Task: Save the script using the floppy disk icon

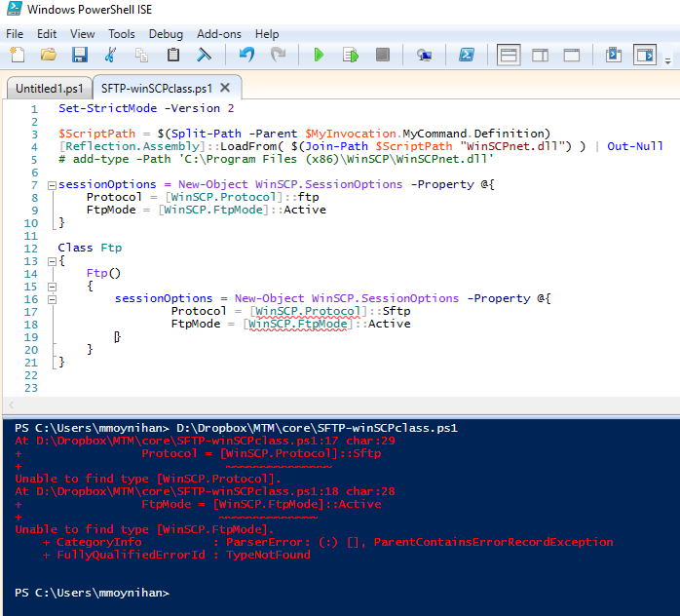Action: pos(79,55)
